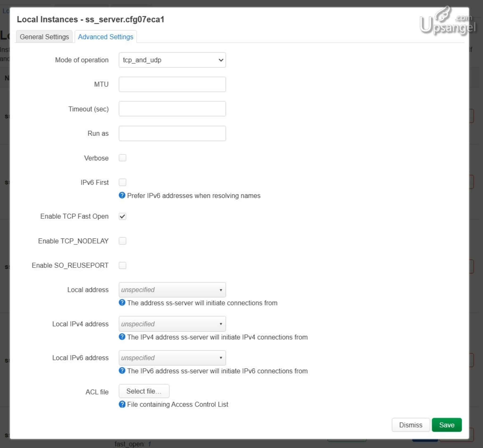Select the Advanced Settings tab
This screenshot has width=483, height=448.
(105, 37)
